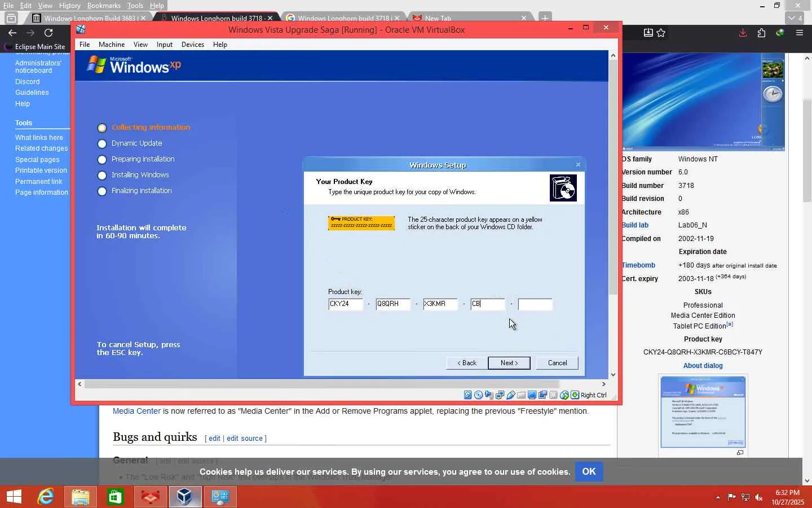Image resolution: width=812 pixels, height=508 pixels.
Task: Open the list all tabs dropdown
Action: coord(796,18)
